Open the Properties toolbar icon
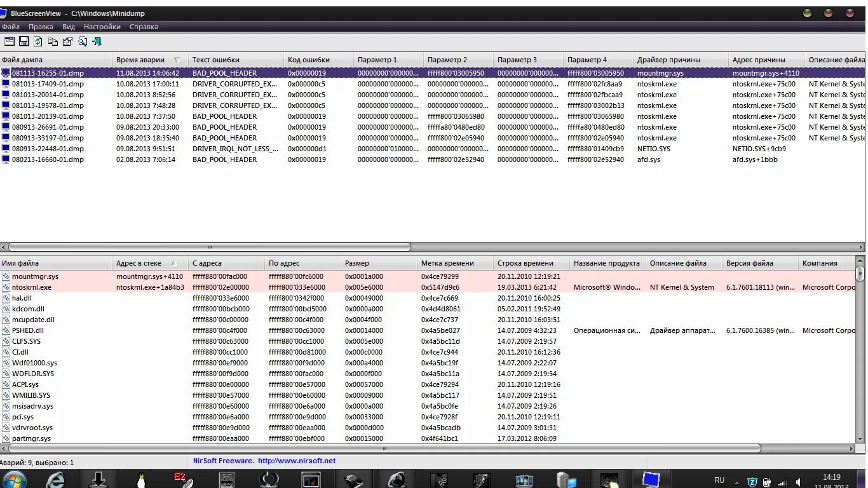 pyautogui.click(x=67, y=41)
